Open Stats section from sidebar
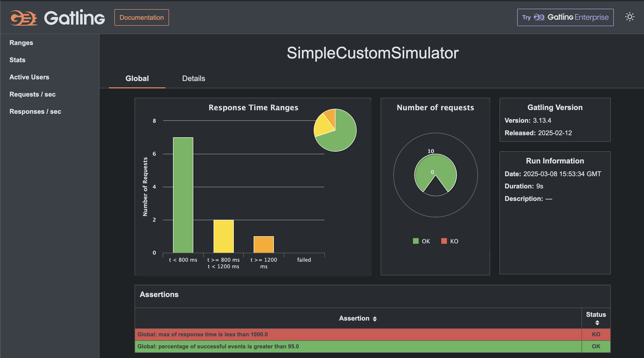 click(x=17, y=60)
